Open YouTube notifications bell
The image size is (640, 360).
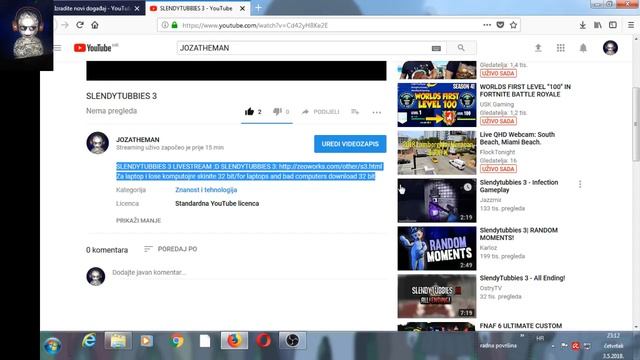tap(583, 48)
